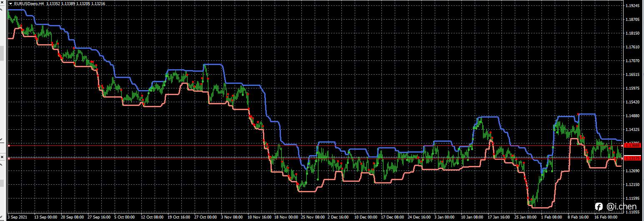Screen dimensions: 644x221
Task: Click the 19 Oct 16:00 time label
Action: (x=179, y=217)
